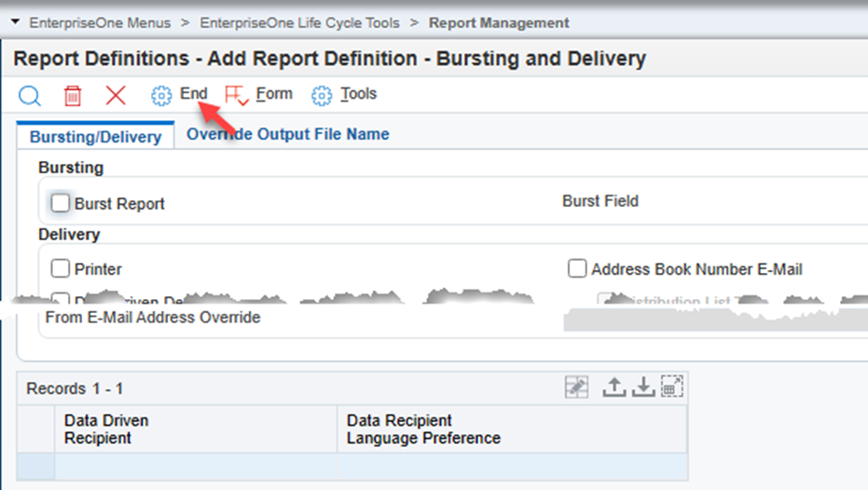Open the Form menu

(x=274, y=93)
